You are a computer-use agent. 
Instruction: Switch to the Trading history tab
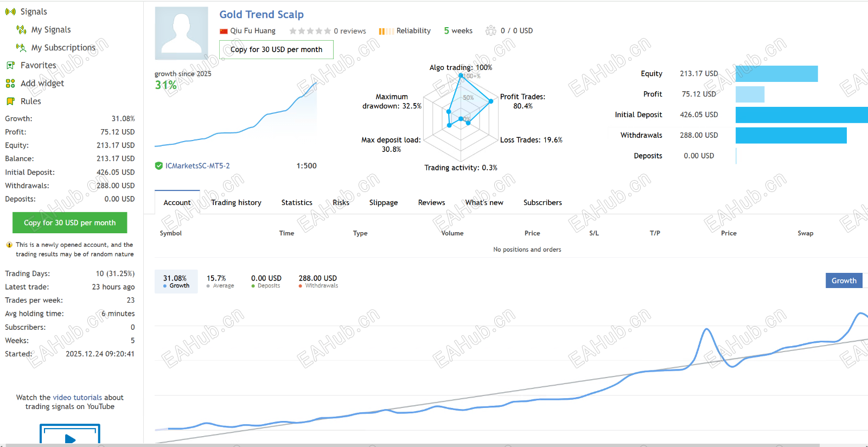tap(236, 202)
